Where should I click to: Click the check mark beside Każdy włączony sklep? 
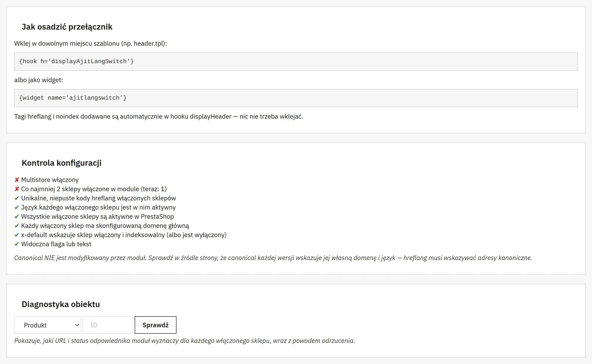click(x=17, y=226)
